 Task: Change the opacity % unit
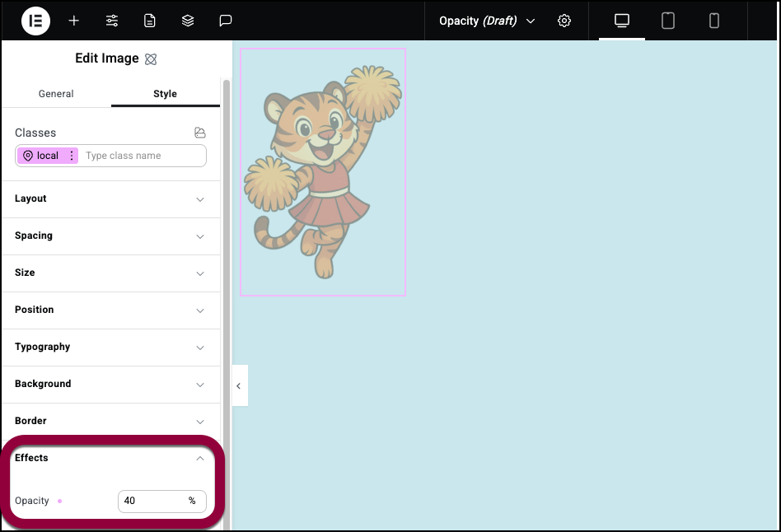point(192,501)
